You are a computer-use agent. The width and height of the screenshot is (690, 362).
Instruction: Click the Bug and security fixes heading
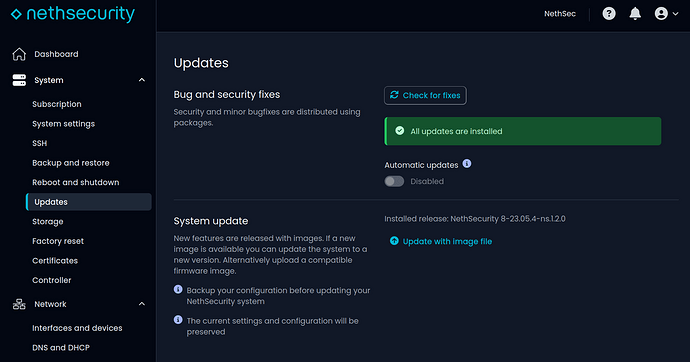tap(227, 95)
